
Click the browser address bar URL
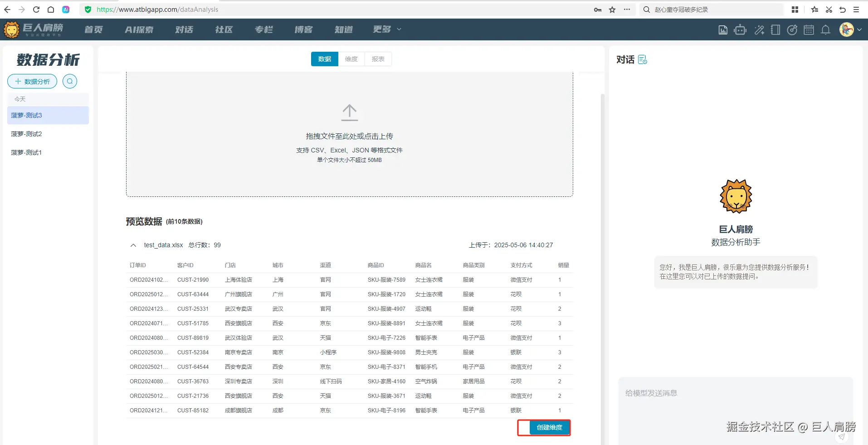(157, 10)
